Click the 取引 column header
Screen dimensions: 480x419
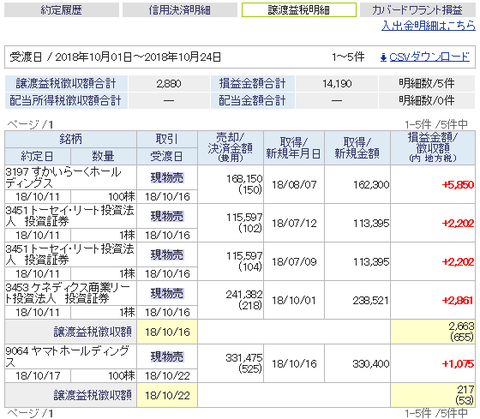167,139
